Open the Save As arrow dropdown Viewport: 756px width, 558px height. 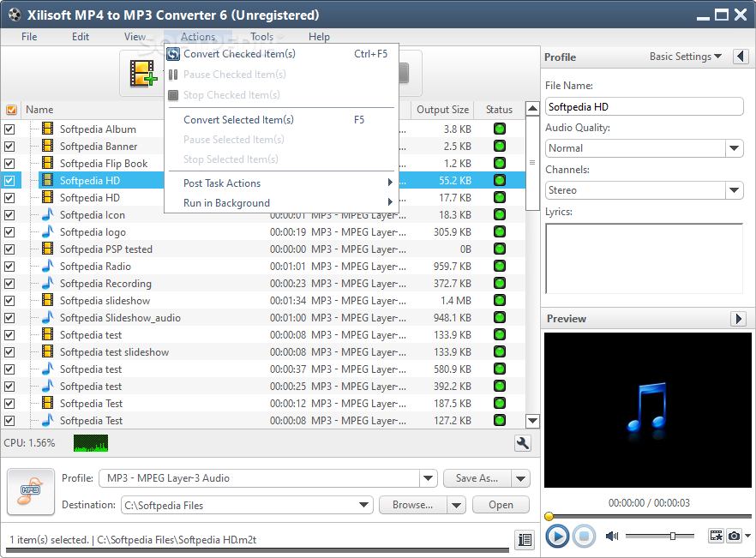[x=521, y=478]
